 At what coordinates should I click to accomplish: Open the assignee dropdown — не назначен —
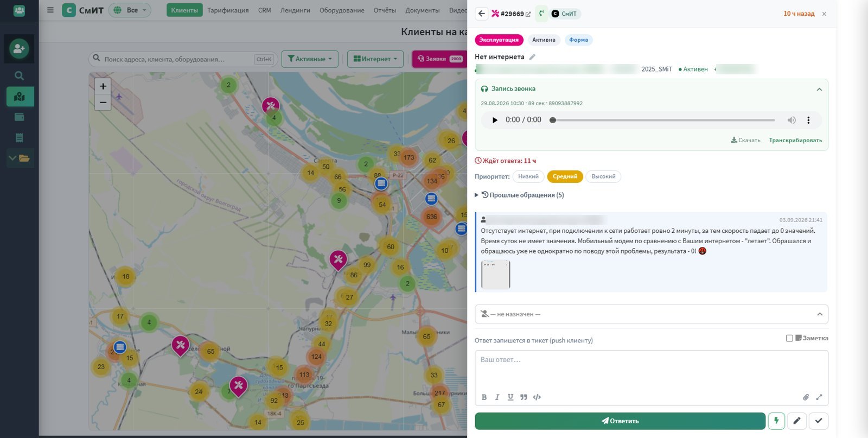652,314
